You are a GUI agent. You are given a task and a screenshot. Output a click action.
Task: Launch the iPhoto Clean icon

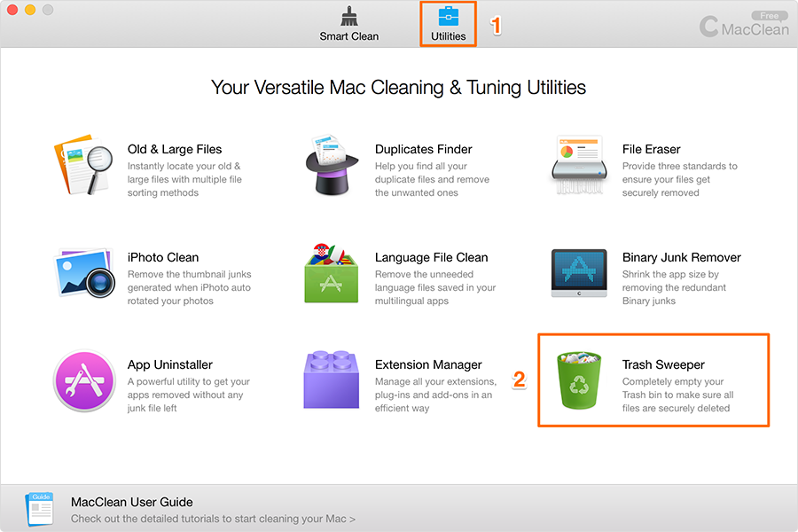(84, 273)
